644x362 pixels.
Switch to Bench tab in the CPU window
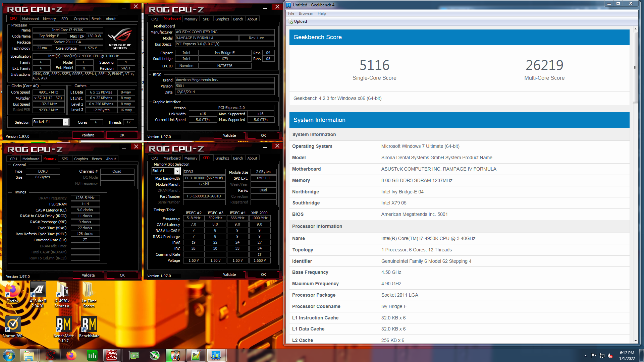96,19
